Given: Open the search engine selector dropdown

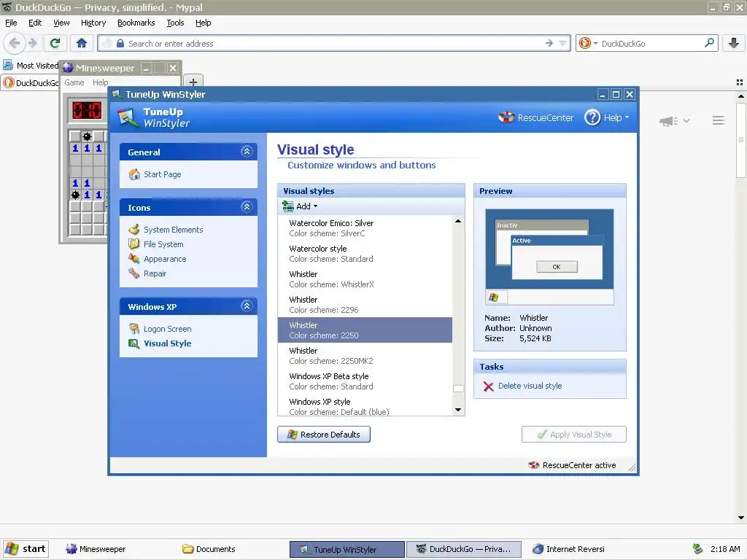Looking at the screenshot, I should click(x=589, y=43).
